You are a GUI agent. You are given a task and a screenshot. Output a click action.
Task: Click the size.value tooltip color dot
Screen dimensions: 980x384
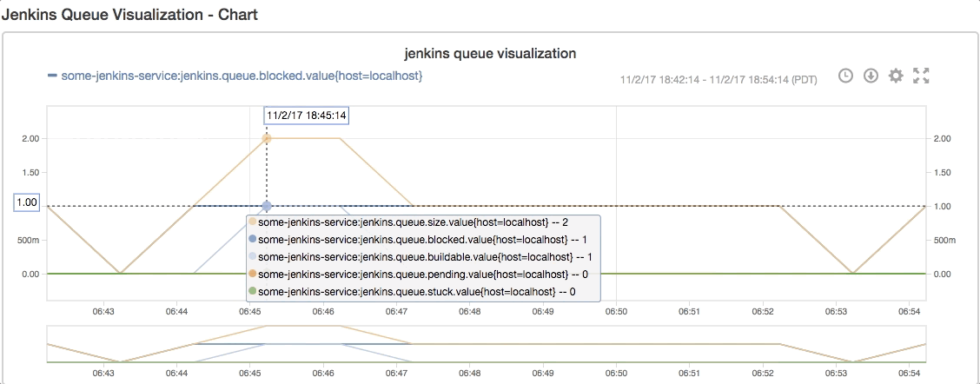click(253, 222)
